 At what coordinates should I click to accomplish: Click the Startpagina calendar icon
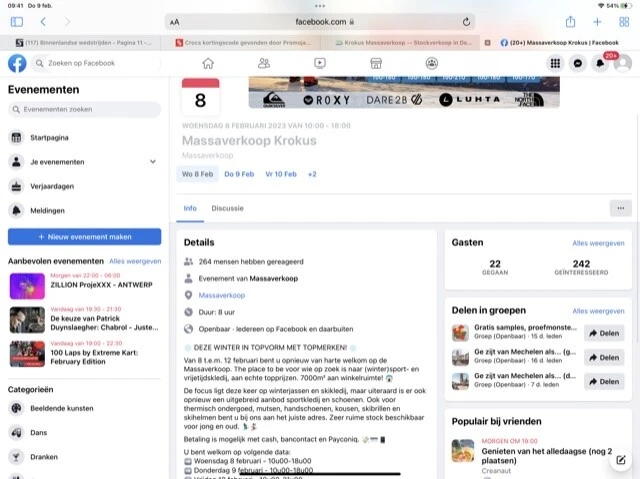pyautogui.click(x=16, y=137)
